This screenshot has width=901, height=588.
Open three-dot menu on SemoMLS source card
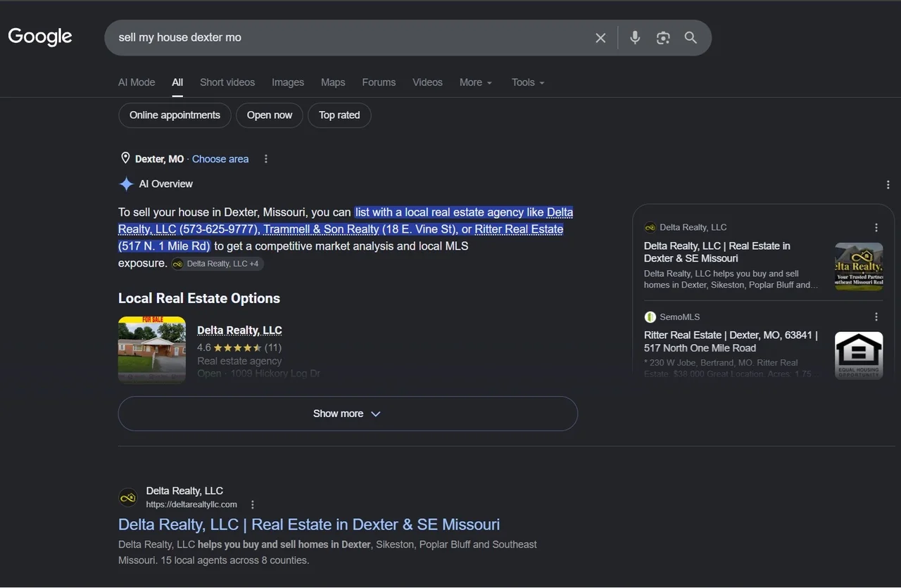(x=876, y=317)
